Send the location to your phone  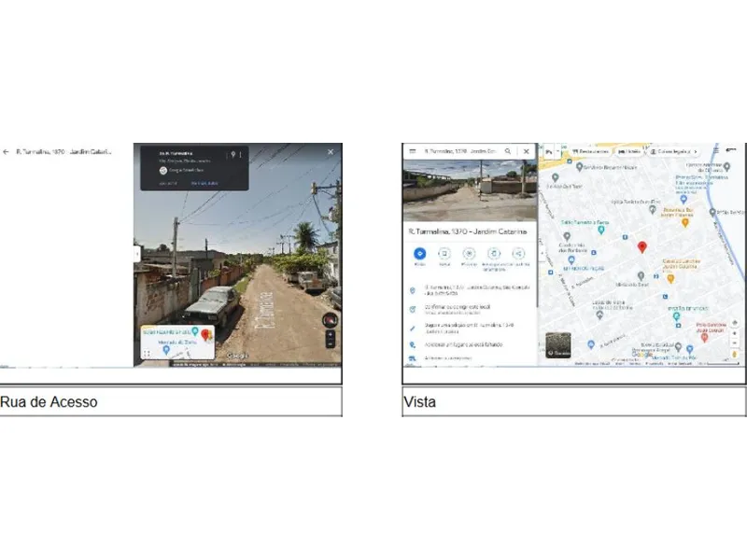point(494,254)
